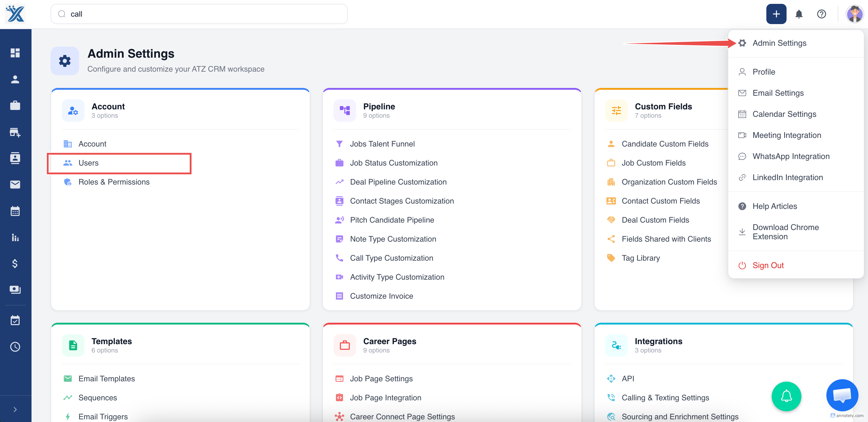Screen dimensions: 868x422
Task: Select Profile in the dropdown menu
Action: click(x=795, y=72)
